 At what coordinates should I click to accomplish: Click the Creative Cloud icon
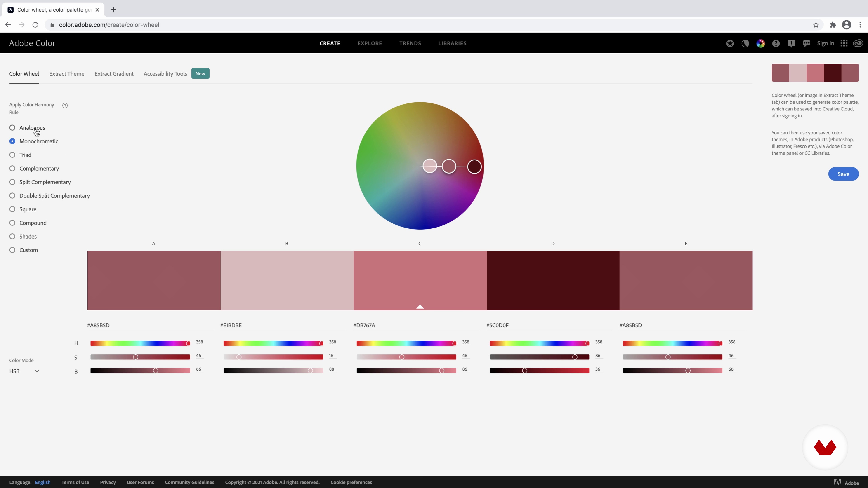point(858,43)
